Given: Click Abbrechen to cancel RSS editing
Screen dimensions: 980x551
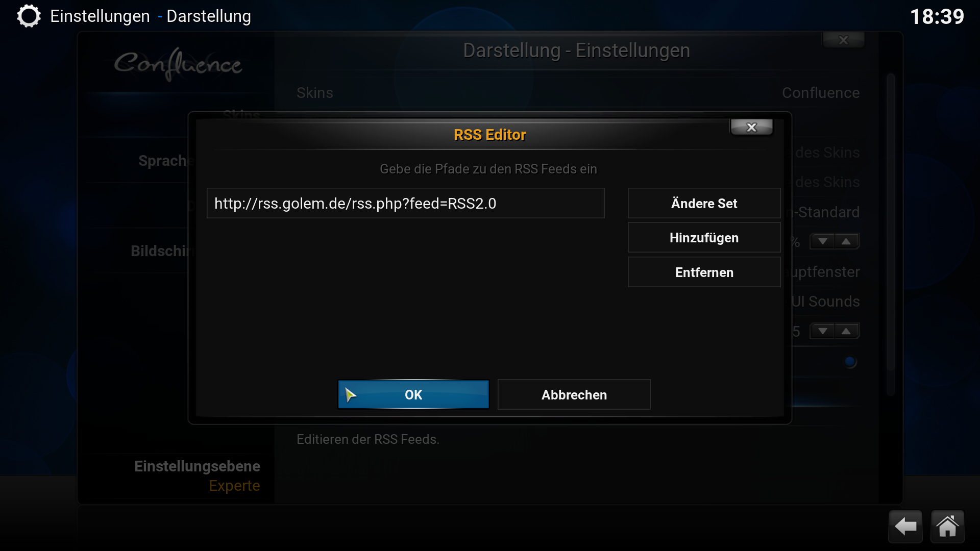Looking at the screenshot, I should tap(574, 394).
